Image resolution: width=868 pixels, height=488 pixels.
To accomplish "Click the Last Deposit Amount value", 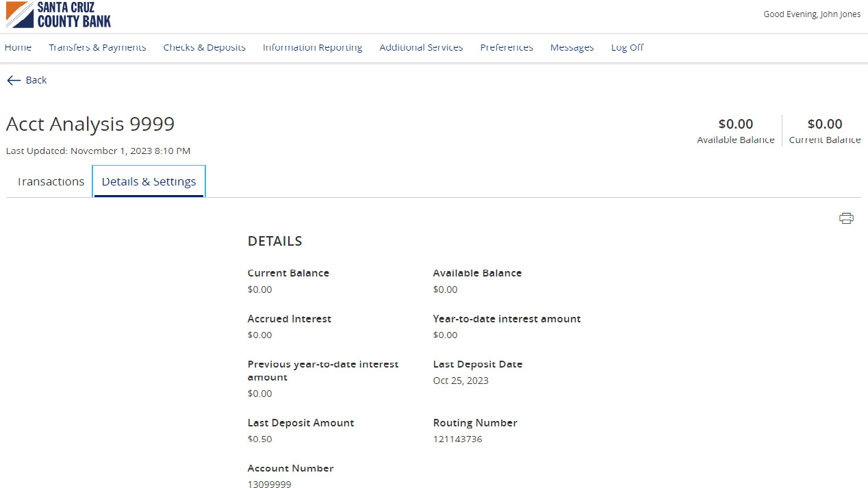I will coord(259,439).
